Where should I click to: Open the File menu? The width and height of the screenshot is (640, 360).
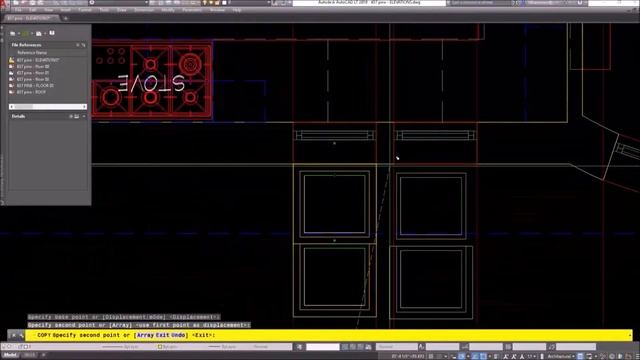[18, 10]
